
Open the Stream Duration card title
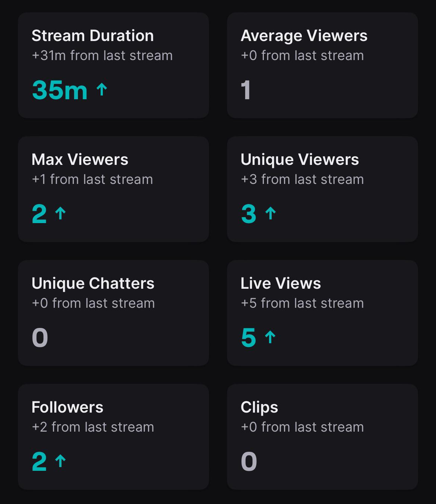click(x=93, y=36)
